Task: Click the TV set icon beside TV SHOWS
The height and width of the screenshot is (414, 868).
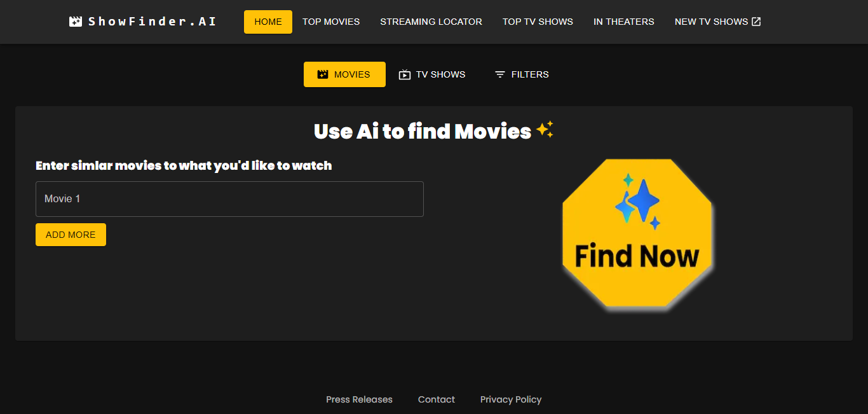Action: click(x=405, y=74)
